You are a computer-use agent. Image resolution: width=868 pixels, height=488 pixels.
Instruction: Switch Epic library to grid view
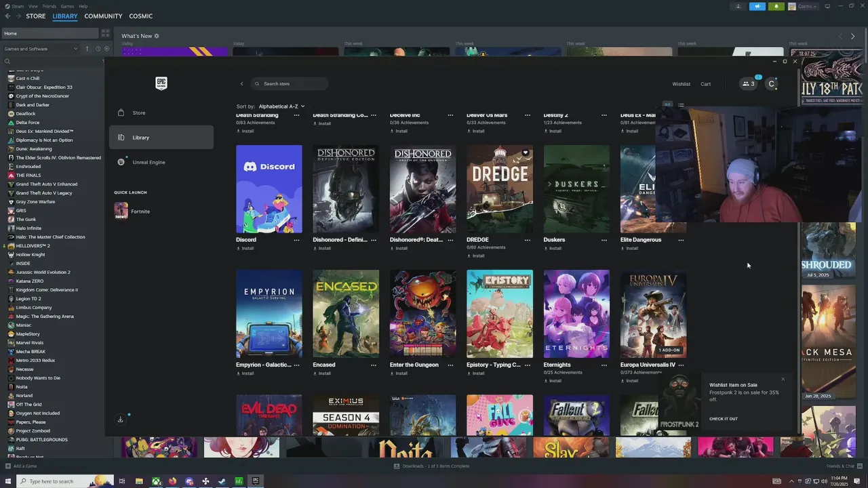pos(667,105)
